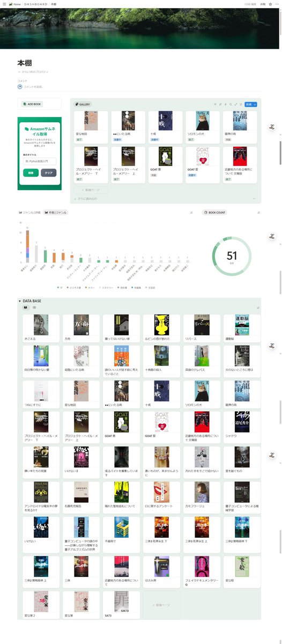Image resolution: width=282 pixels, height=644 pixels.
Task: Open the sidebar hamburger menu
Action: (x=3, y=4)
